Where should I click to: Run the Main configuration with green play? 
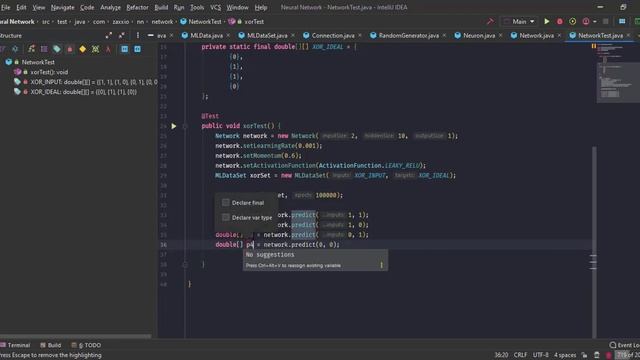(x=547, y=21)
